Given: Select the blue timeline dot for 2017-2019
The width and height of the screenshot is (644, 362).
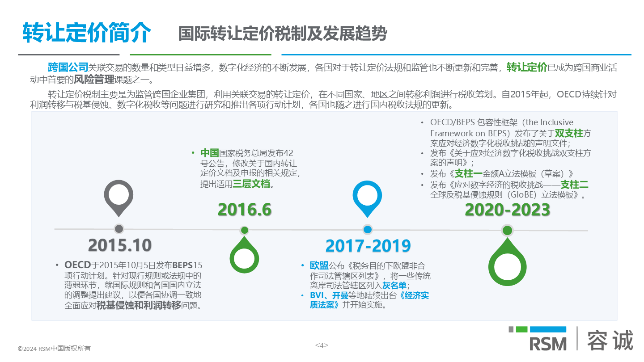Looking at the screenshot, I should tap(368, 230).
